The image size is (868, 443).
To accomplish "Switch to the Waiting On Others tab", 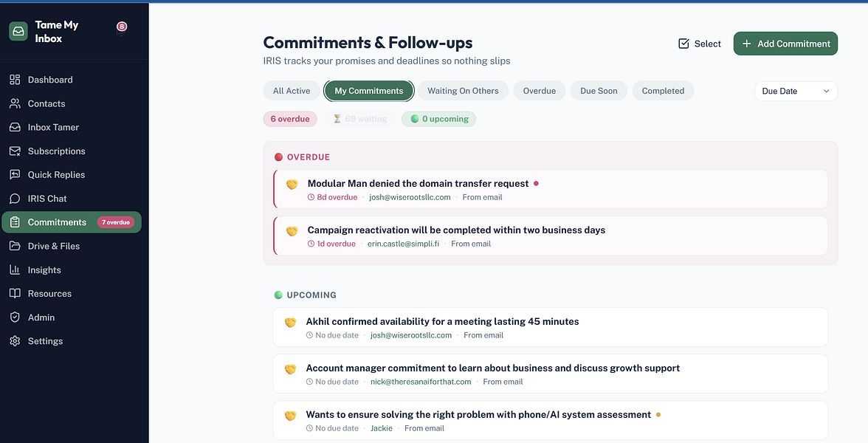I will click(x=463, y=91).
